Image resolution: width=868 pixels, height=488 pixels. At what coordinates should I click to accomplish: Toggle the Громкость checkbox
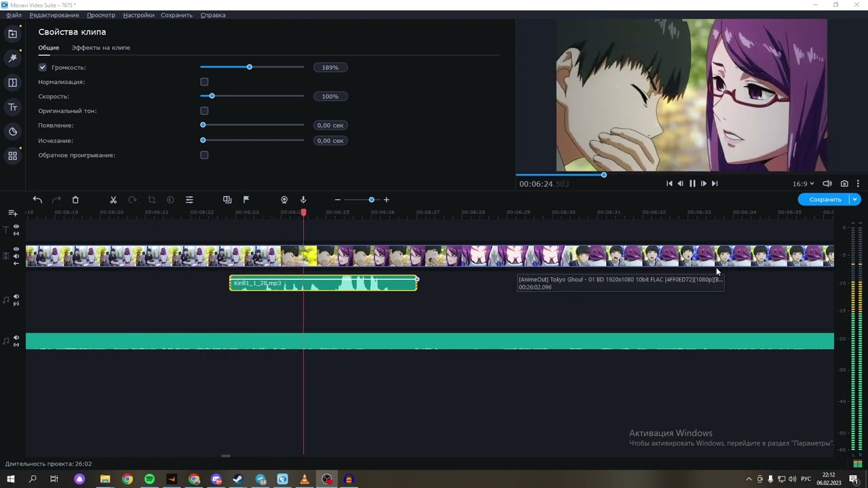point(42,67)
